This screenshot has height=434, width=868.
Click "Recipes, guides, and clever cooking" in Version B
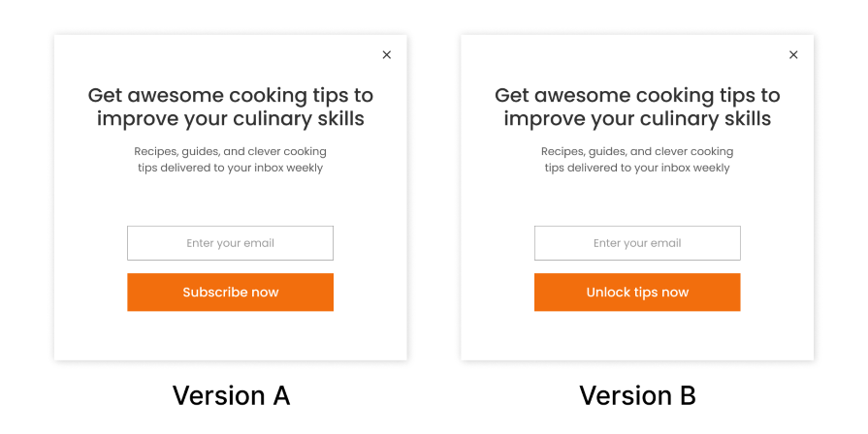[637, 152]
